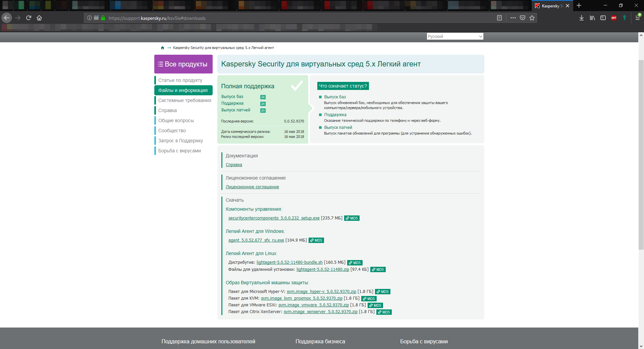Open Борьба с вирусами sidebar item
Image resolution: width=644 pixels, height=349 pixels.
(x=179, y=151)
